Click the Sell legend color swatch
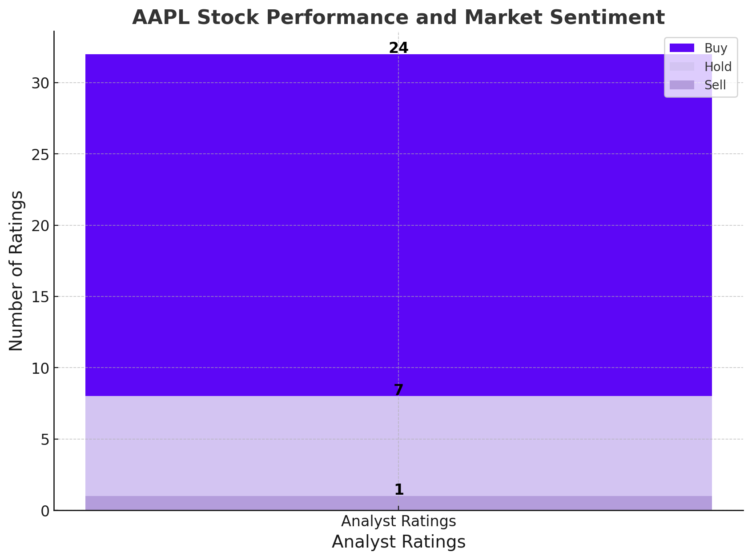The image size is (752, 560). [682, 85]
